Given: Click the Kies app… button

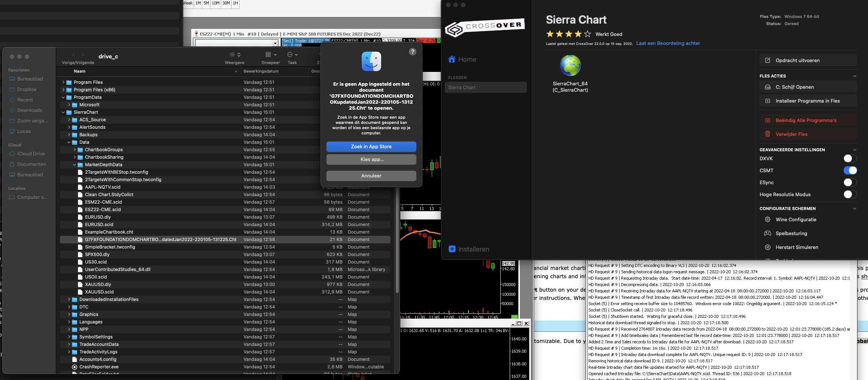Looking at the screenshot, I should click(x=371, y=159).
